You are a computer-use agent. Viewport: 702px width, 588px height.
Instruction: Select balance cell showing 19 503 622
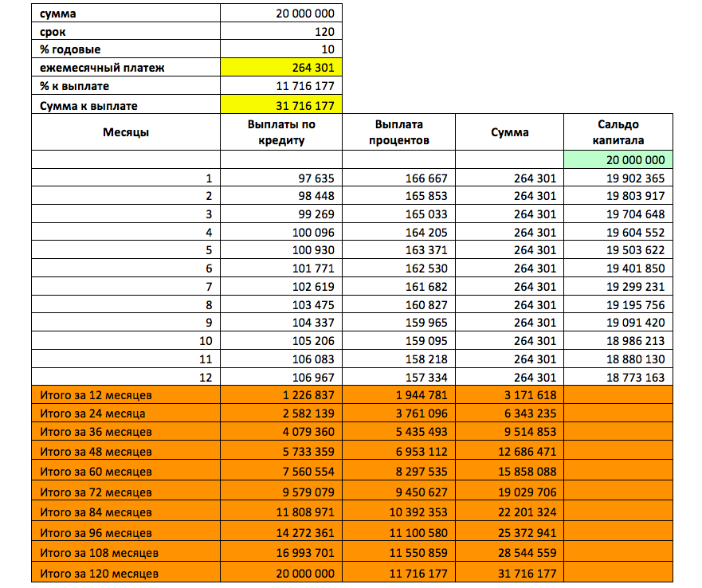tap(618, 251)
